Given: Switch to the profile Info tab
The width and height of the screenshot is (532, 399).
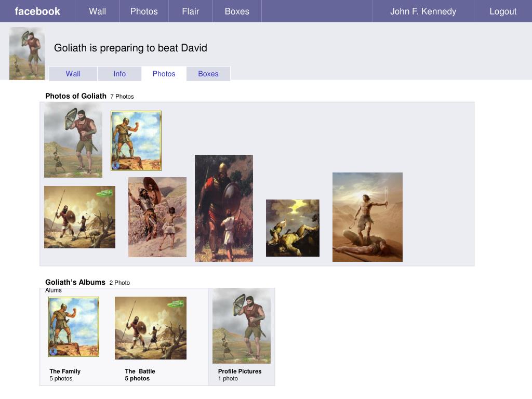Looking at the screenshot, I should (119, 74).
